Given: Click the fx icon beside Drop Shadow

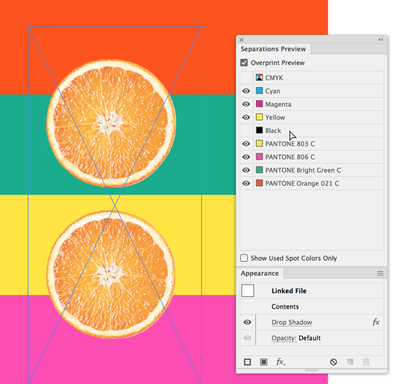Looking at the screenshot, I should point(376,322).
